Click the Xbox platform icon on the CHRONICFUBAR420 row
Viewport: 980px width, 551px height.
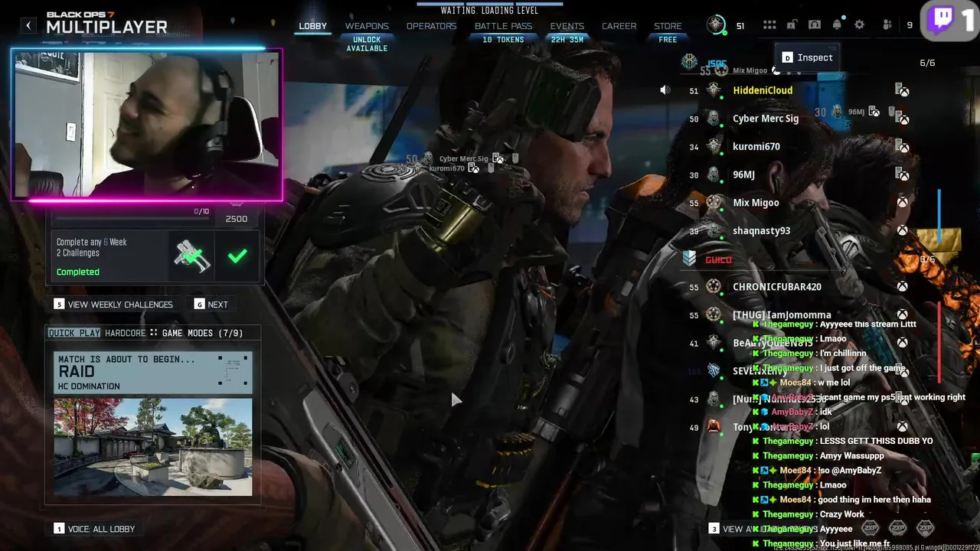(x=903, y=287)
